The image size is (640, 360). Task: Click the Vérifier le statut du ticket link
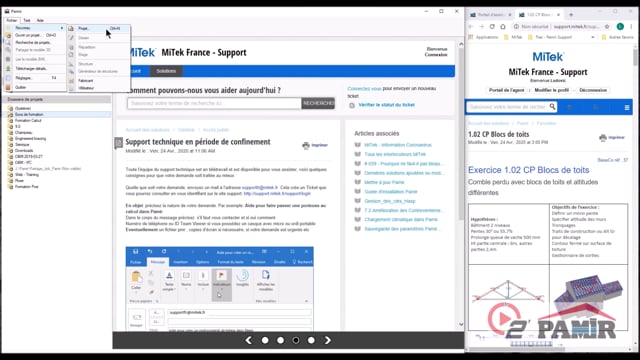(x=387, y=105)
